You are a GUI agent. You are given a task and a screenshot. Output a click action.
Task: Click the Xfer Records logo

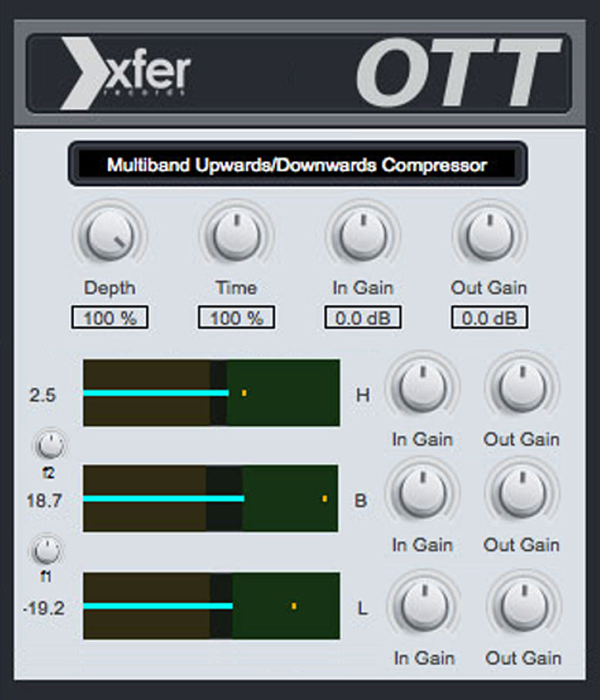[x=126, y=73]
